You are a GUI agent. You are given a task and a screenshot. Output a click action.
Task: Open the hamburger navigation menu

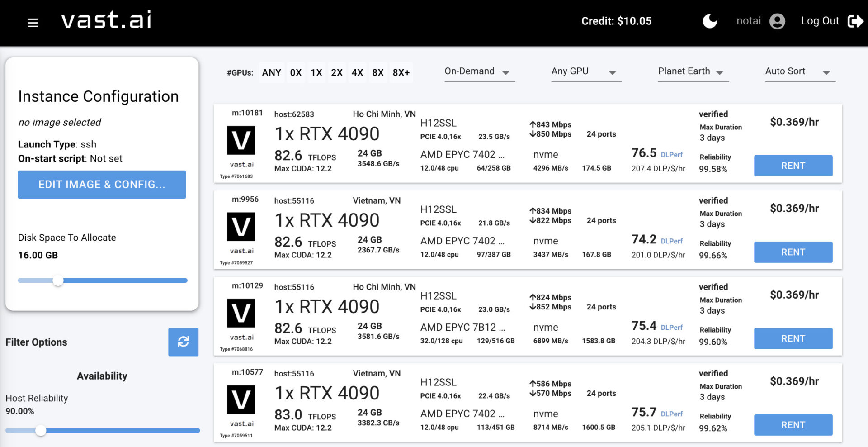point(33,23)
